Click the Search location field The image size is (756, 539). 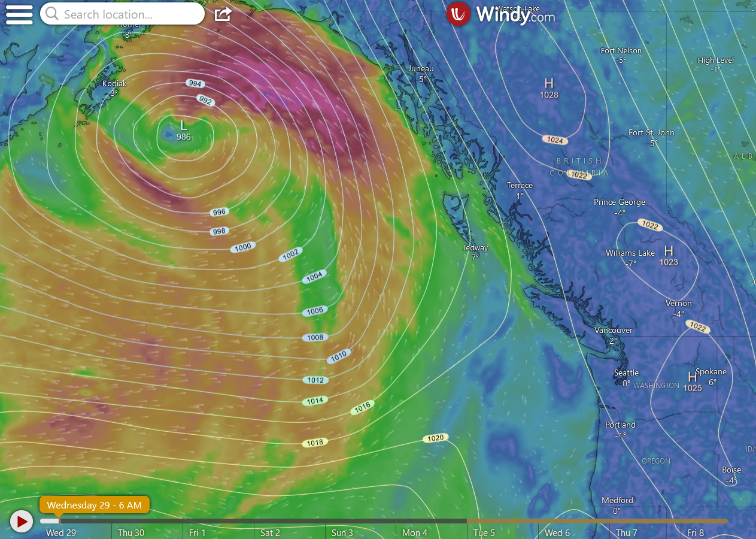(x=130, y=14)
